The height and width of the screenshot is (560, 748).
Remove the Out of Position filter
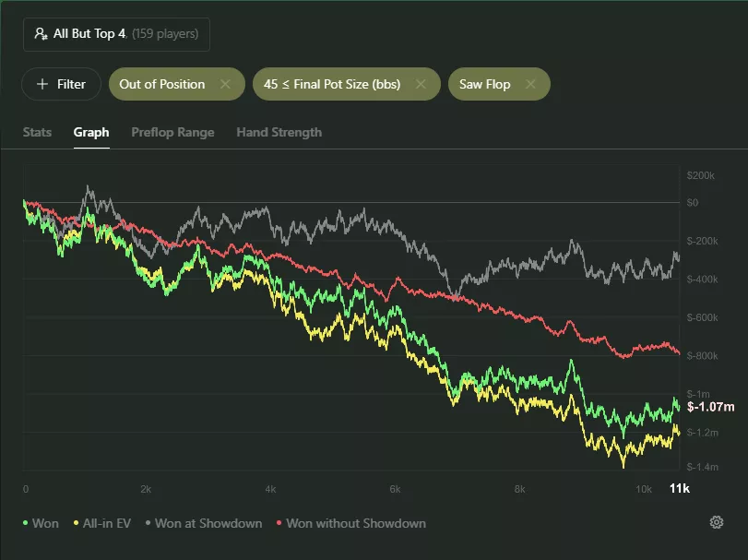(225, 84)
